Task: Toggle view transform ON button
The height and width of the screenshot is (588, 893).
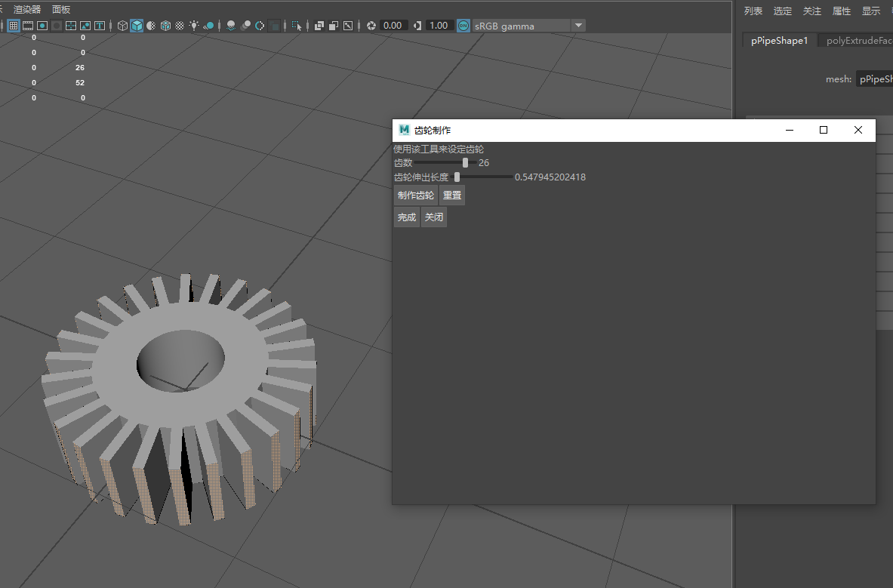Action: [463, 26]
